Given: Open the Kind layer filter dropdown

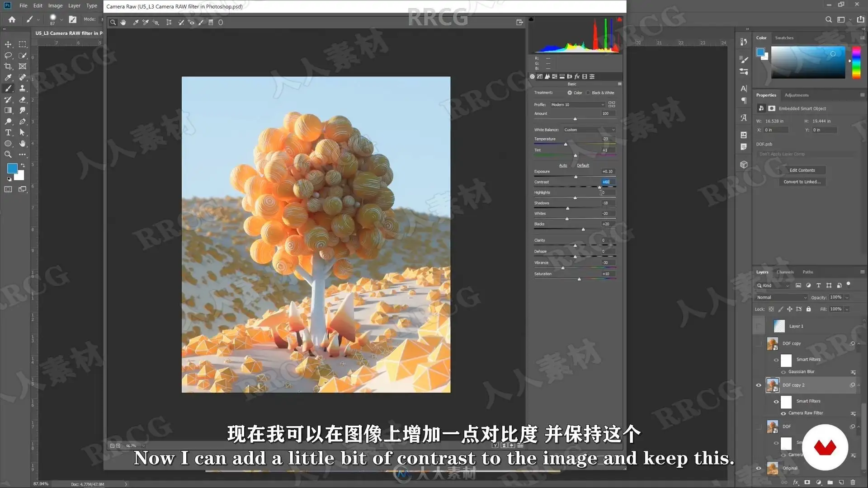Looking at the screenshot, I should 773,285.
